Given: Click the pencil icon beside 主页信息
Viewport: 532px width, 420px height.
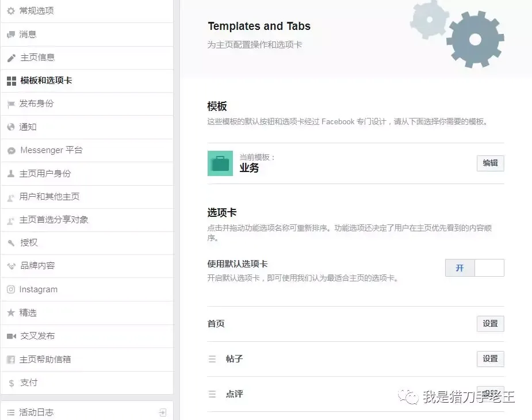Looking at the screenshot, I should (11, 58).
